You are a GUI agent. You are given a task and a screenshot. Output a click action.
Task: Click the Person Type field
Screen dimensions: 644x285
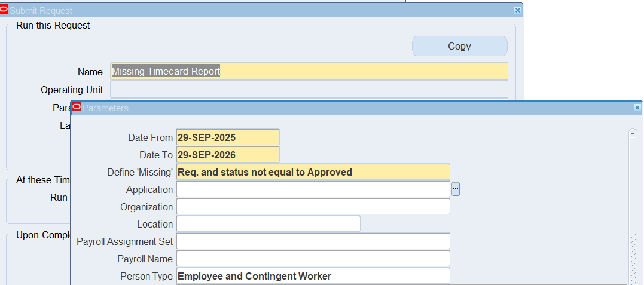pyautogui.click(x=312, y=276)
